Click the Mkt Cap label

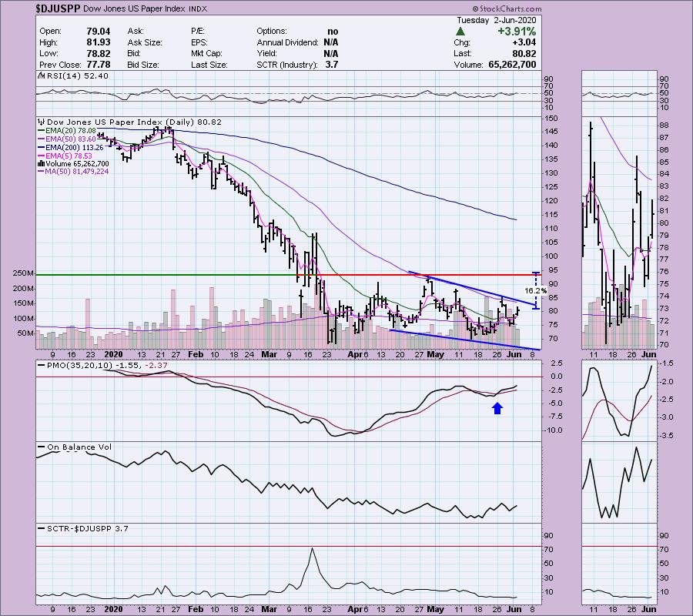pyautogui.click(x=207, y=53)
